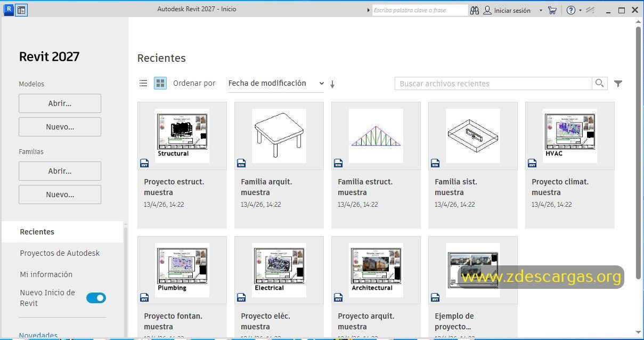Screen dimensions: 644x340
Task: Click the Revit R application logo
Action: [9, 10]
